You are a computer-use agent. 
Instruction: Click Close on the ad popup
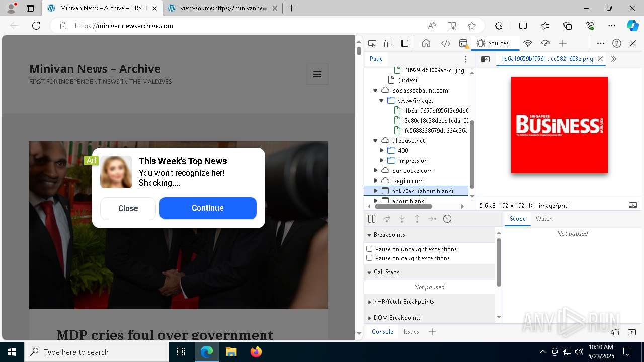128,208
